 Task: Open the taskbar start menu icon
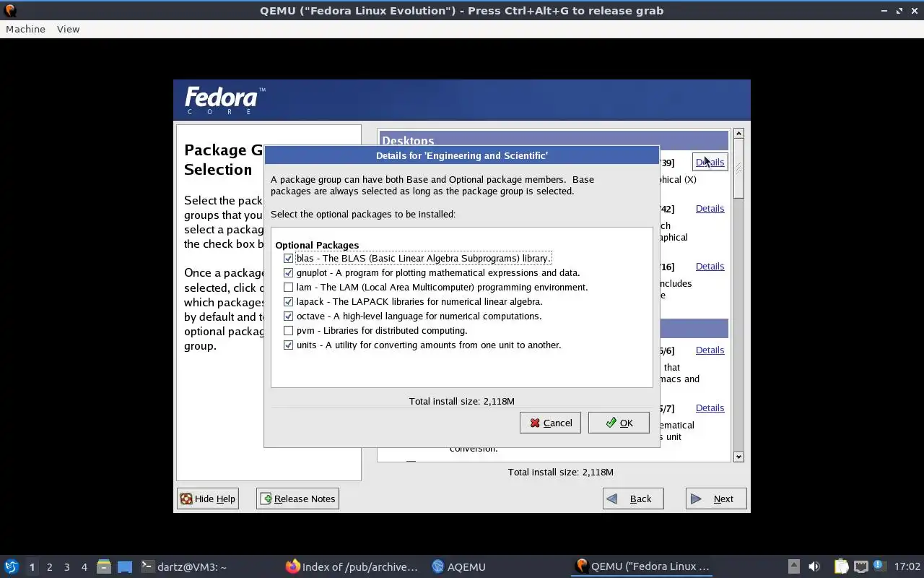click(x=12, y=566)
